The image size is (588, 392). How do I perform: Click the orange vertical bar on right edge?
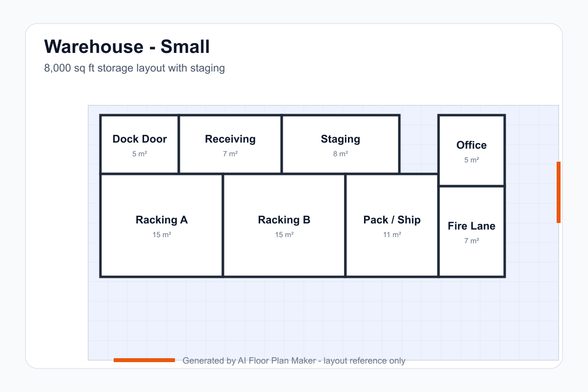pyautogui.click(x=559, y=192)
